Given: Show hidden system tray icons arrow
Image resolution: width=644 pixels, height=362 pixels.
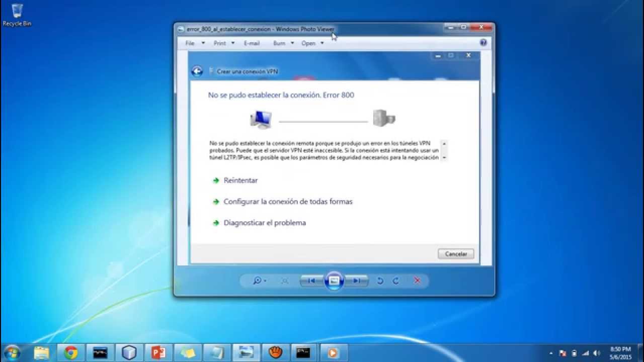Looking at the screenshot, I should tap(551, 353).
